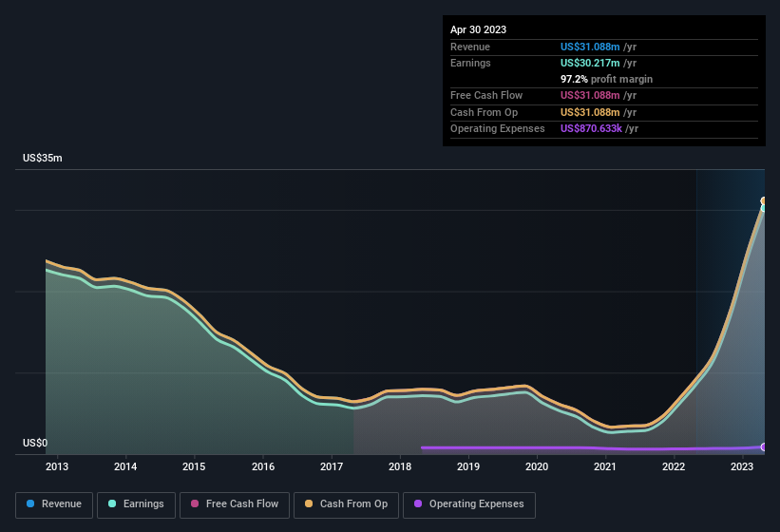
Task: Select the 2015 year tick label
Action: click(x=194, y=466)
